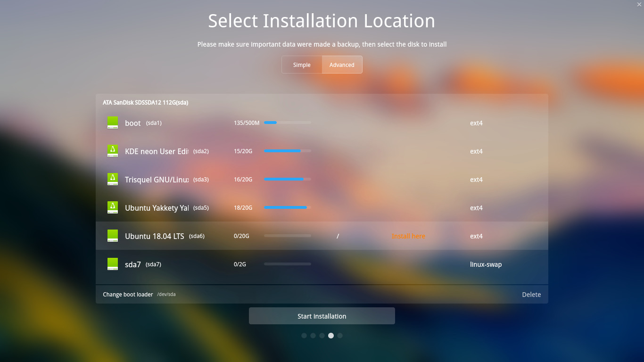Select 'Install here' on Ubuntu 18.04 LTS

click(408, 236)
